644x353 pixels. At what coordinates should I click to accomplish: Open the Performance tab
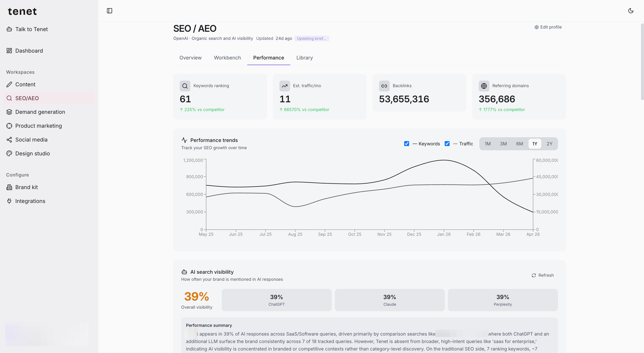[269, 58]
